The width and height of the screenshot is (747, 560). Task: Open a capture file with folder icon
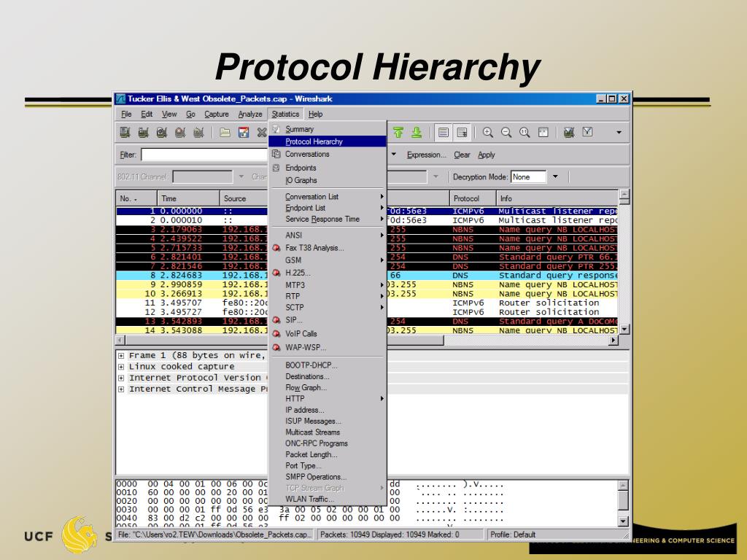(x=225, y=133)
